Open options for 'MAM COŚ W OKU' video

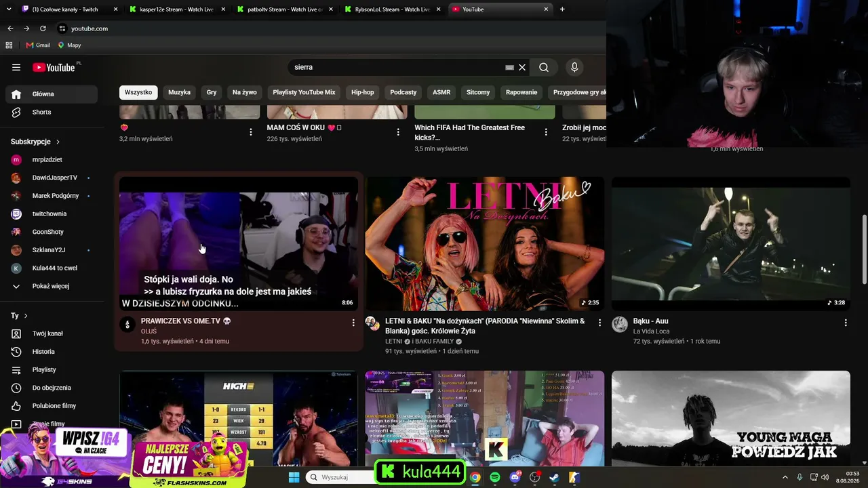coord(398,132)
